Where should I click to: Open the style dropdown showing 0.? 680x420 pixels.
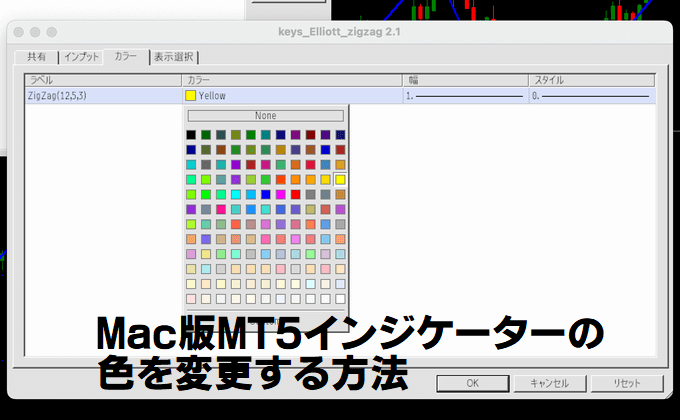tap(592, 95)
